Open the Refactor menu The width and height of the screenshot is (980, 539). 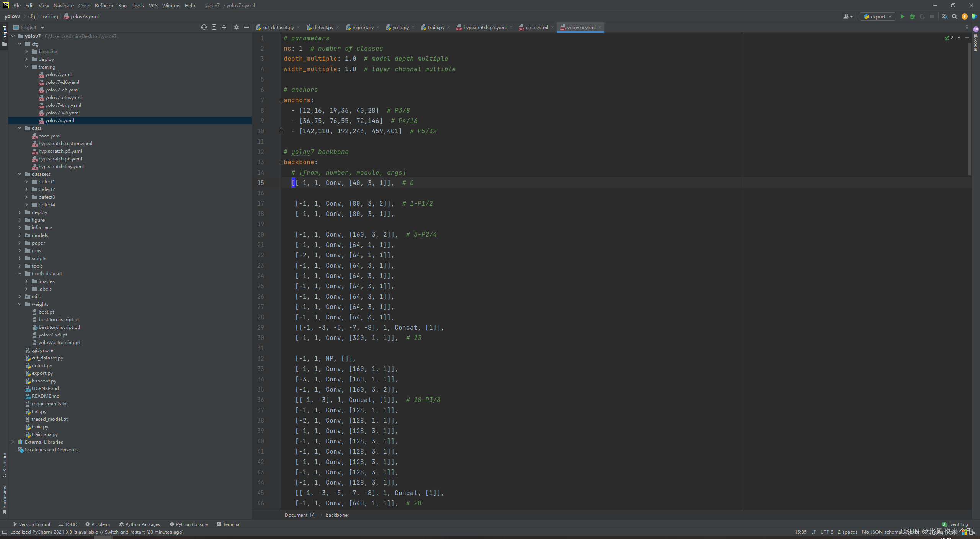(x=104, y=5)
